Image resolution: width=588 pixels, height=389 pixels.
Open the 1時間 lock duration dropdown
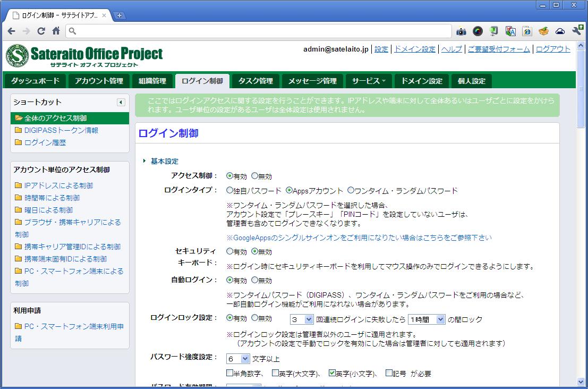pyautogui.click(x=426, y=319)
